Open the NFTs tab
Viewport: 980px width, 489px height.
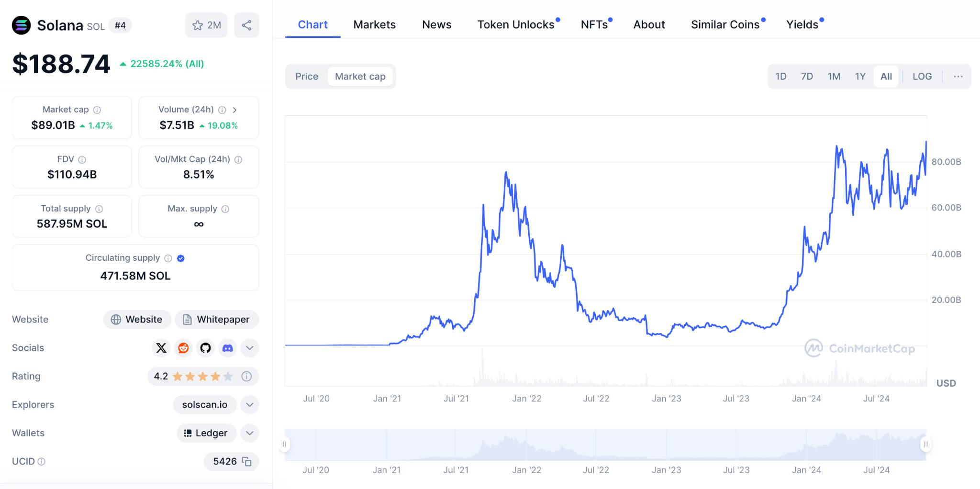(x=594, y=24)
